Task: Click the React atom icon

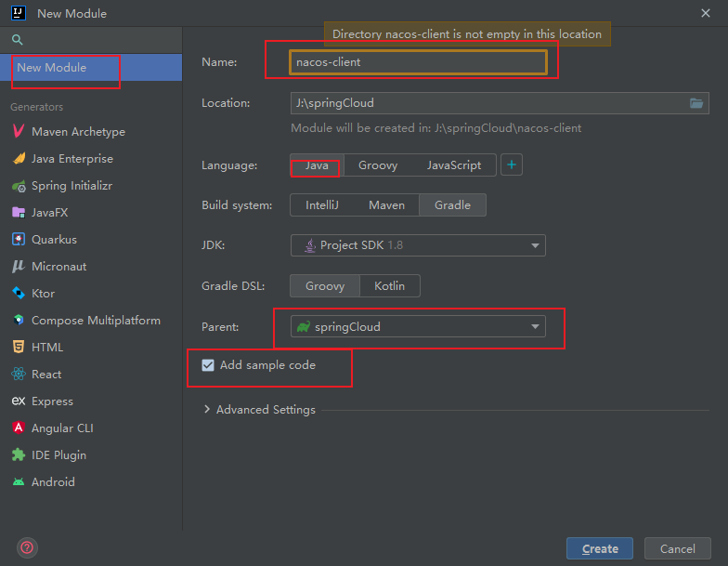Action: (19, 374)
